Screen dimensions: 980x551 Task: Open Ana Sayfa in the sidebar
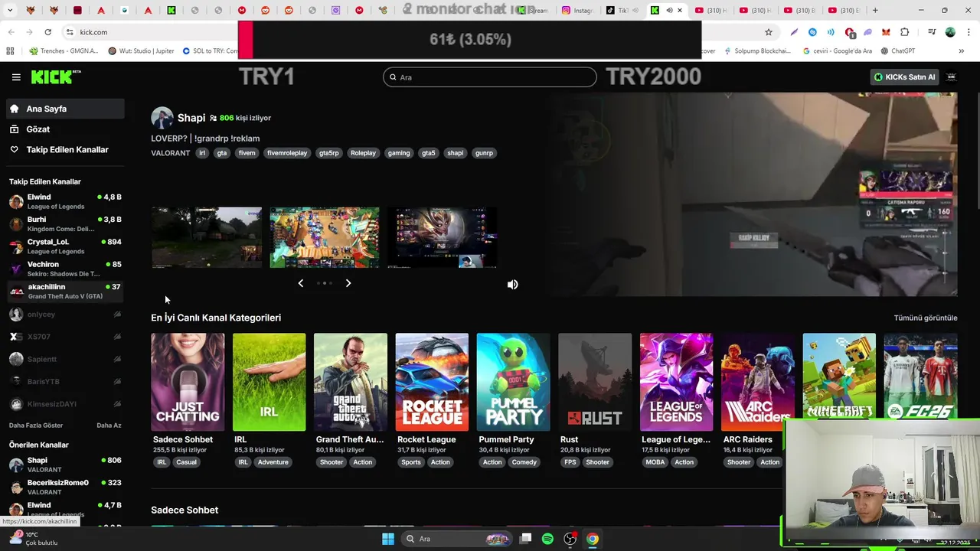point(65,109)
